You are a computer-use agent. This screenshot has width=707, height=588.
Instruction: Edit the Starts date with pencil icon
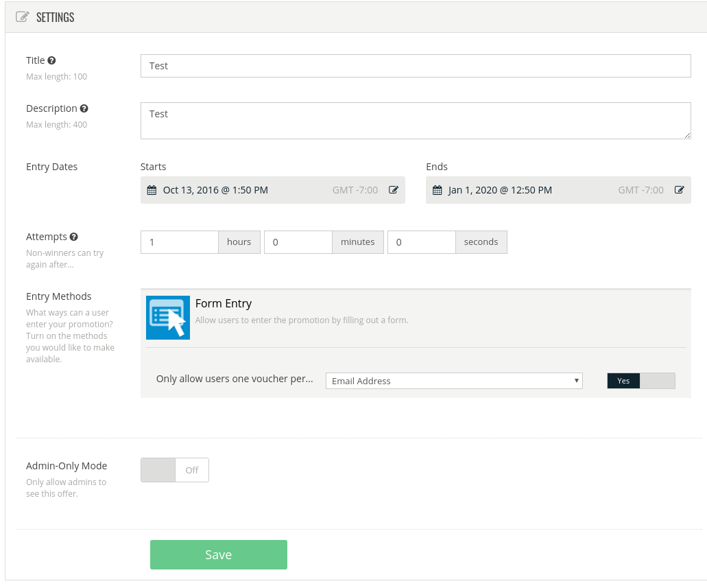coord(394,190)
